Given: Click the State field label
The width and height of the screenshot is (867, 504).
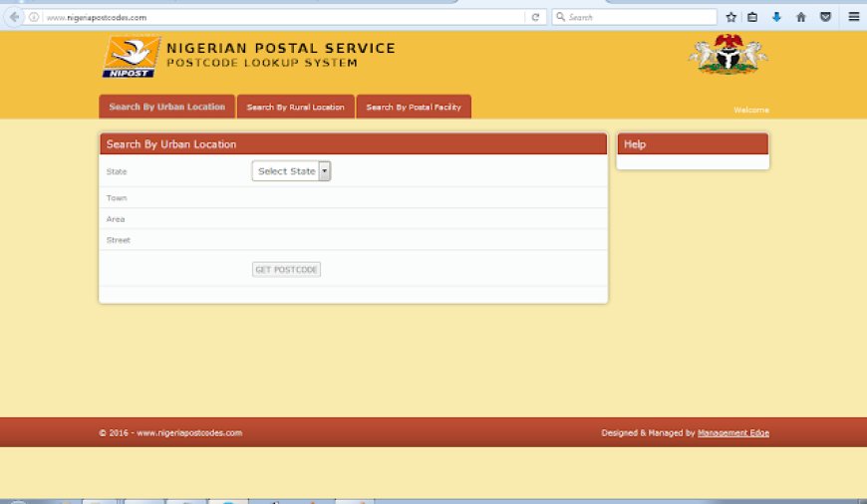Looking at the screenshot, I should click(x=117, y=172).
